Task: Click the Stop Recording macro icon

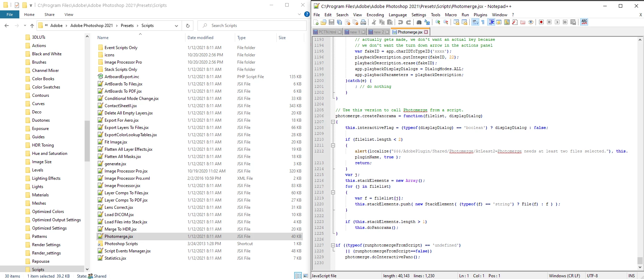Action: pyautogui.click(x=549, y=22)
